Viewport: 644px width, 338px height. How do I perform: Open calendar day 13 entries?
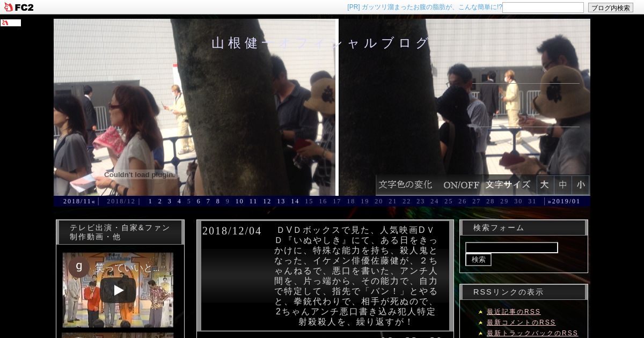tap(281, 201)
